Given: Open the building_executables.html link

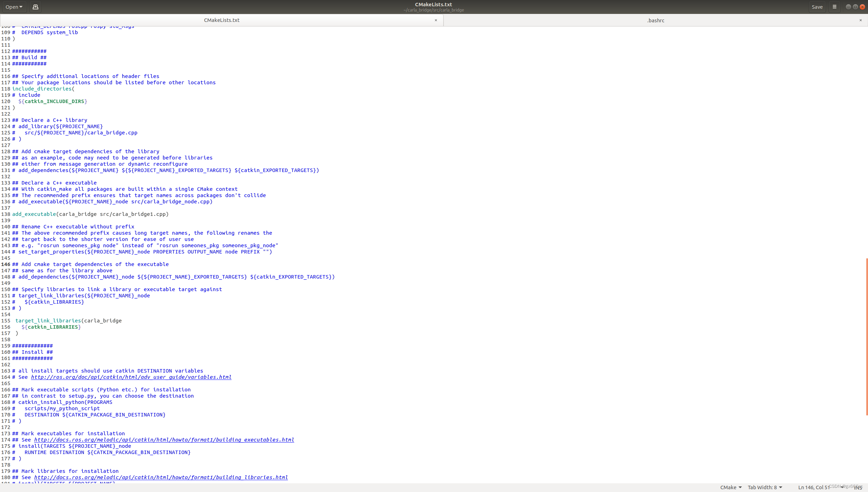Looking at the screenshot, I should [164, 440].
